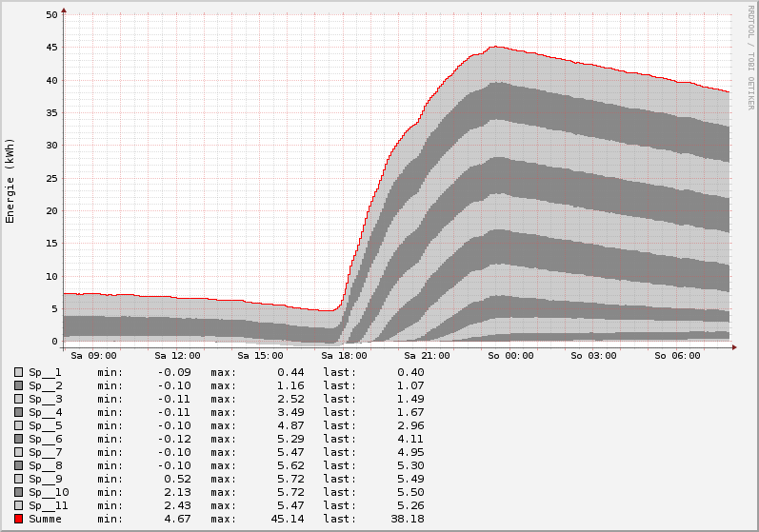Click the 45 tick on the y-axis

pos(51,48)
